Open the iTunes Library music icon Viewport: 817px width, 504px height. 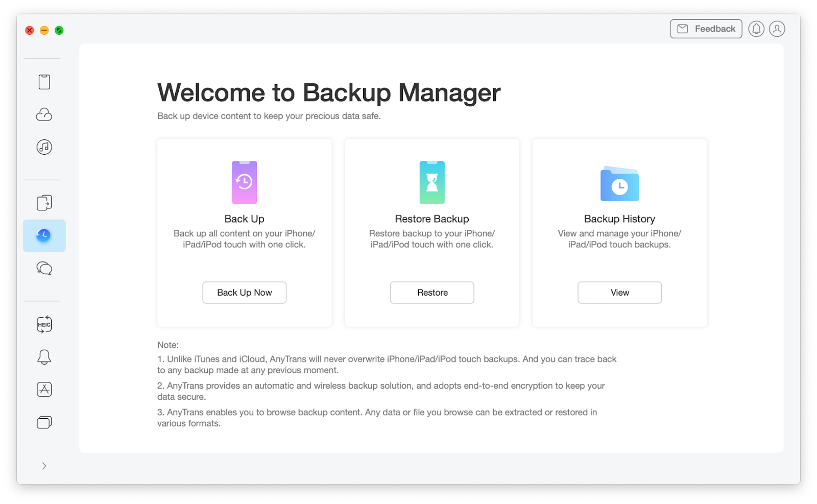pos(44,147)
